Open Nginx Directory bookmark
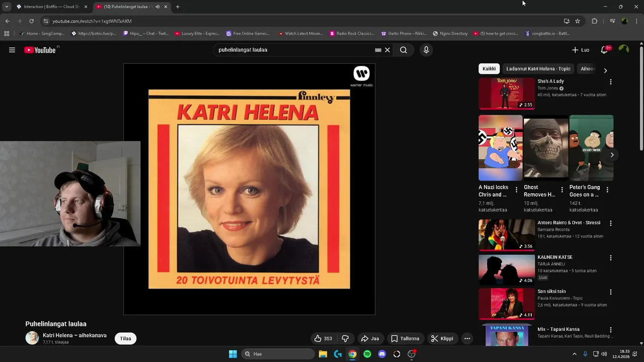Image resolution: width=644 pixels, height=362 pixels. click(450, 34)
